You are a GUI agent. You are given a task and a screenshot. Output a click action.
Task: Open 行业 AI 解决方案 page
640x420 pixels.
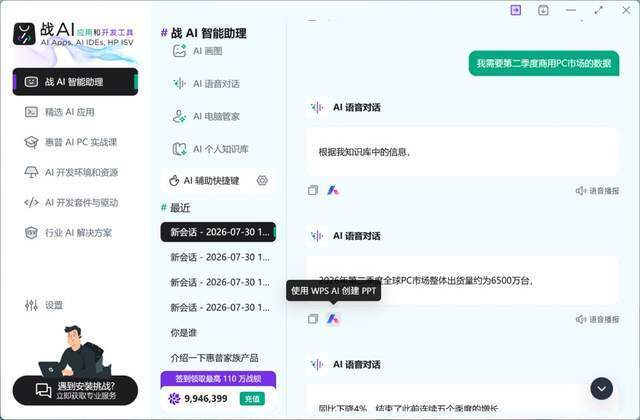(x=68, y=233)
